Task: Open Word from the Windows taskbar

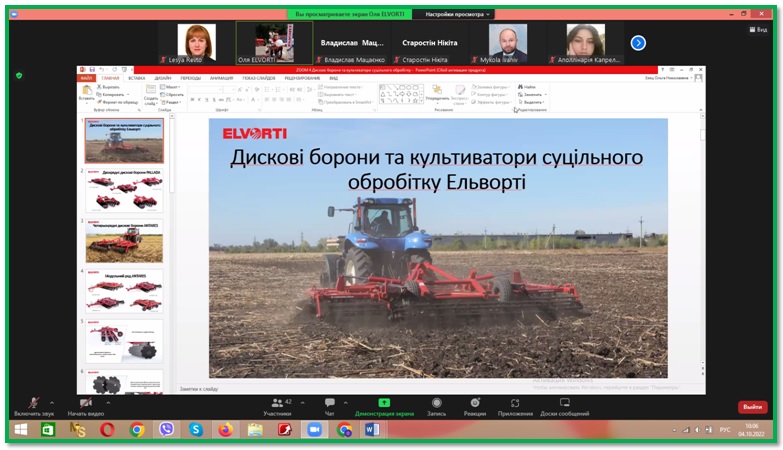Action: click(373, 429)
